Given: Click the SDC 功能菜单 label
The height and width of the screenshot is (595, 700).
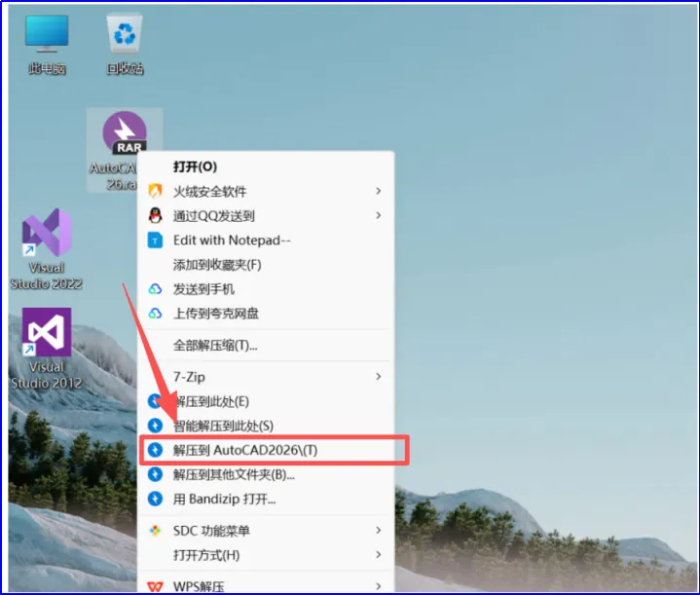Looking at the screenshot, I should point(211,531).
